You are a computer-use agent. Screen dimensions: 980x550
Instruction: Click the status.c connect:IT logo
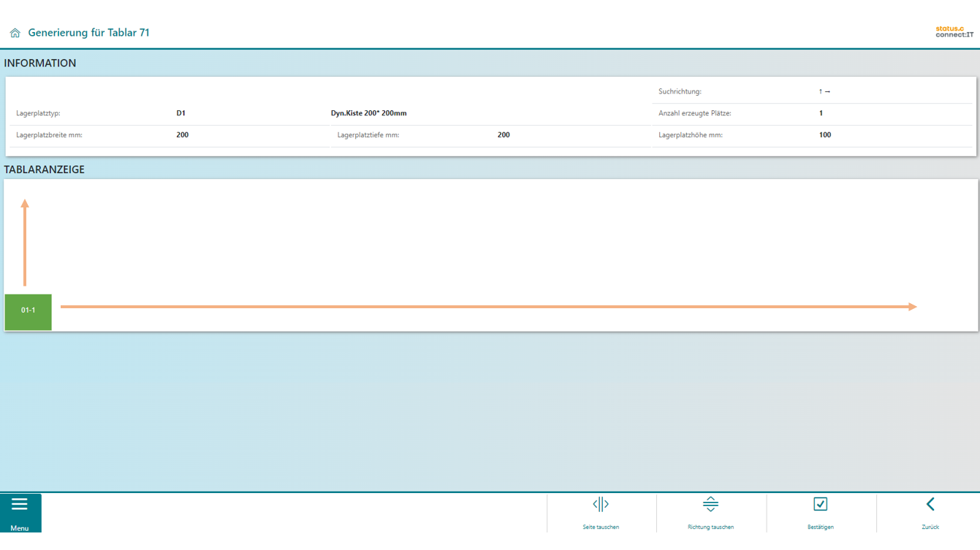954,32
